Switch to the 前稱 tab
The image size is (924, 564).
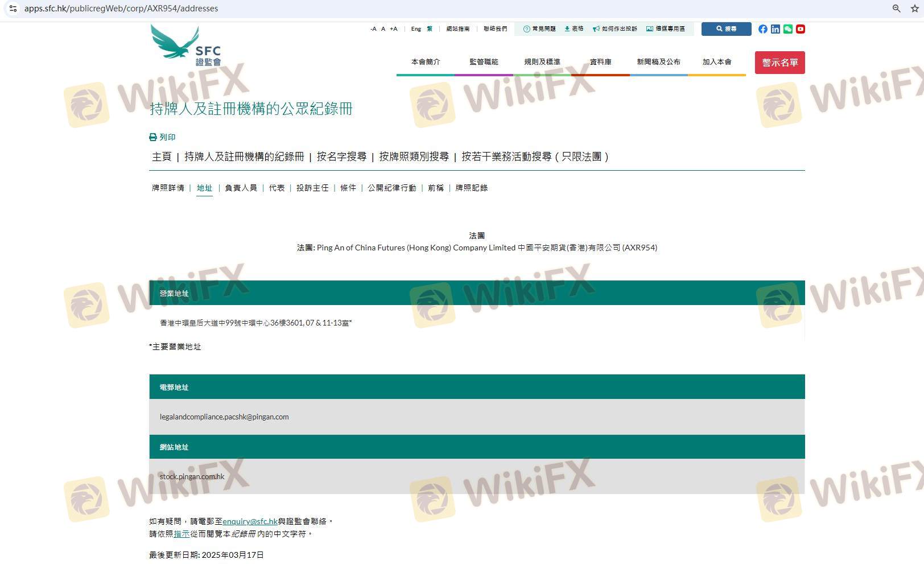tap(436, 188)
